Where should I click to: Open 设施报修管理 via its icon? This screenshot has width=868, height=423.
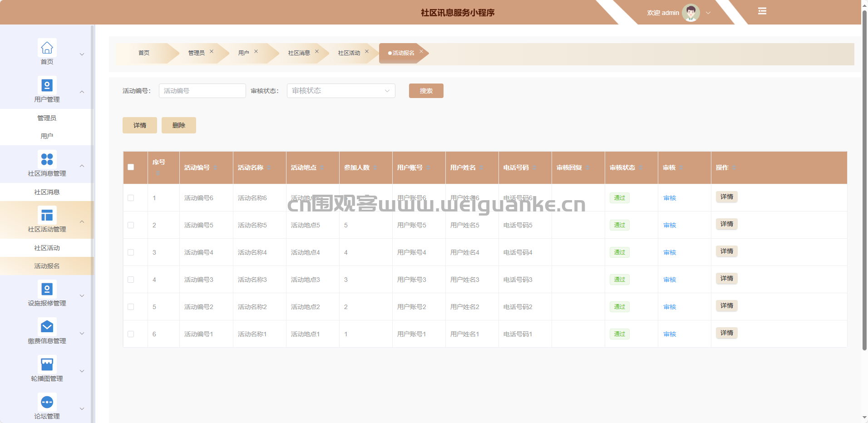pos(47,289)
